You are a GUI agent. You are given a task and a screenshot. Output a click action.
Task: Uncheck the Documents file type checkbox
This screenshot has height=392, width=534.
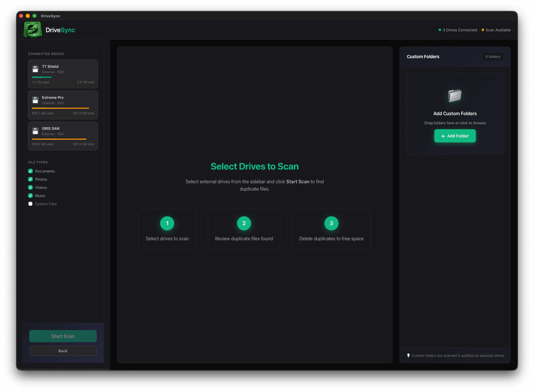31,171
